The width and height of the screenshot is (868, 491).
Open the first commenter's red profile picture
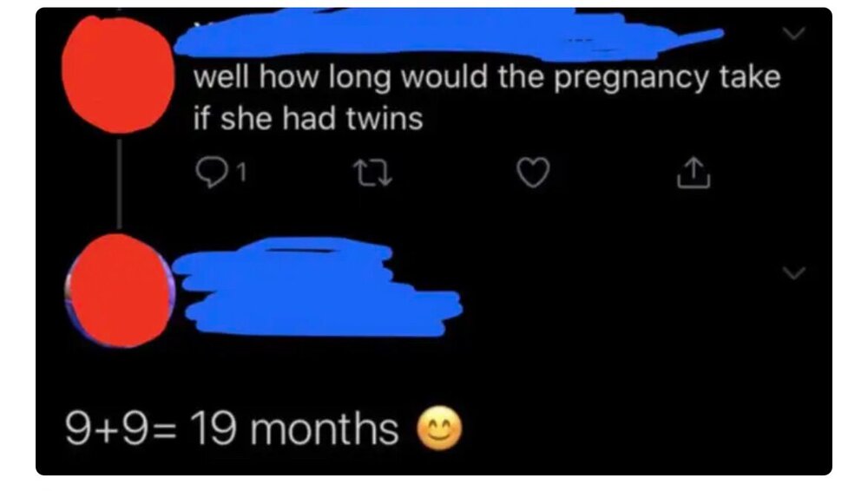117,75
